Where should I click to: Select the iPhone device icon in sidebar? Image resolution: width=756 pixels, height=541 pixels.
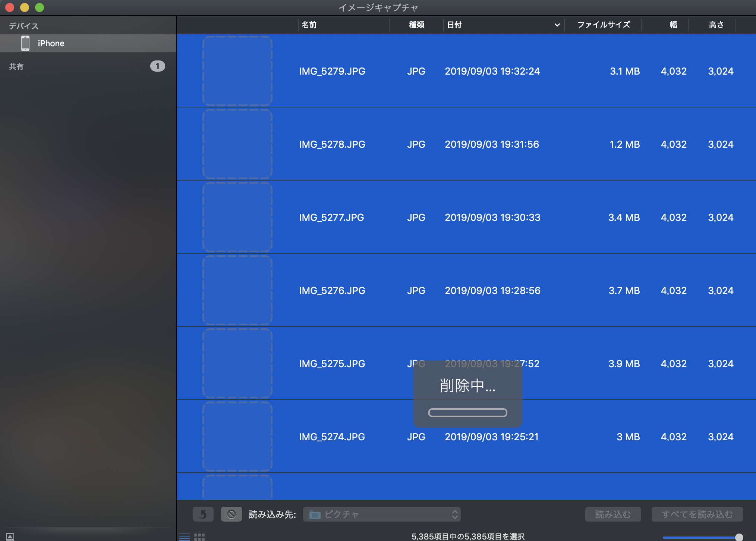click(25, 43)
